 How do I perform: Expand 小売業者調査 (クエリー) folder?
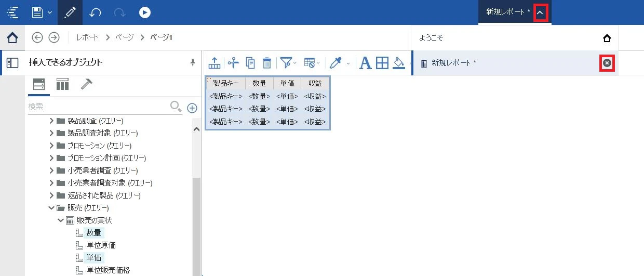click(x=51, y=170)
